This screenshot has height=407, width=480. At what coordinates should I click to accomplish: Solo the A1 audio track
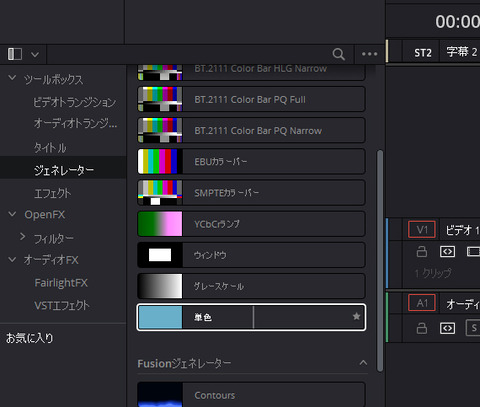[473, 328]
